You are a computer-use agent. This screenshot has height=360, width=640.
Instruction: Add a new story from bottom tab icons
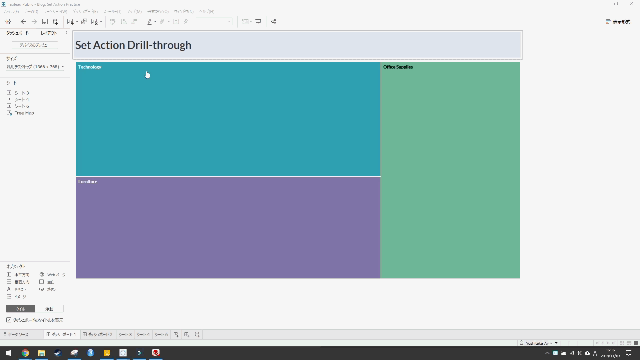pos(197,334)
